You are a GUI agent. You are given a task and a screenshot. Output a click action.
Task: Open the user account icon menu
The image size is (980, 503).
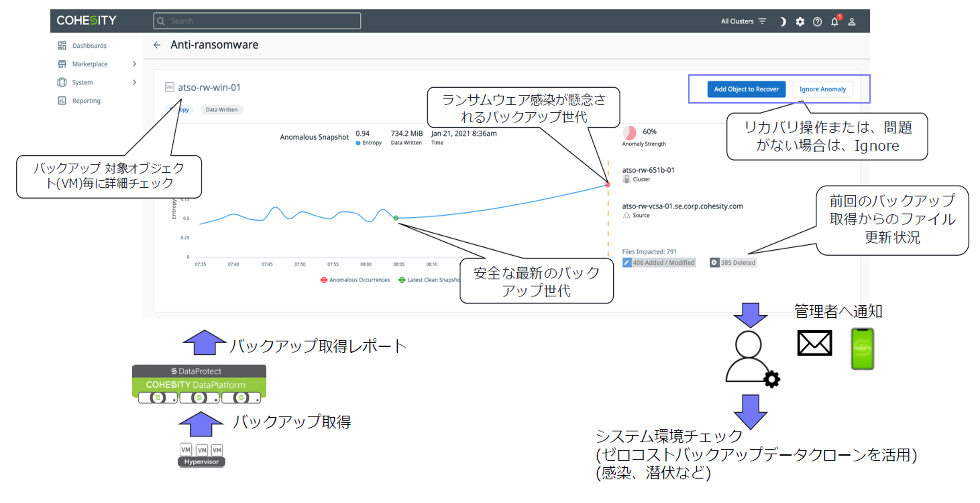coord(852,22)
